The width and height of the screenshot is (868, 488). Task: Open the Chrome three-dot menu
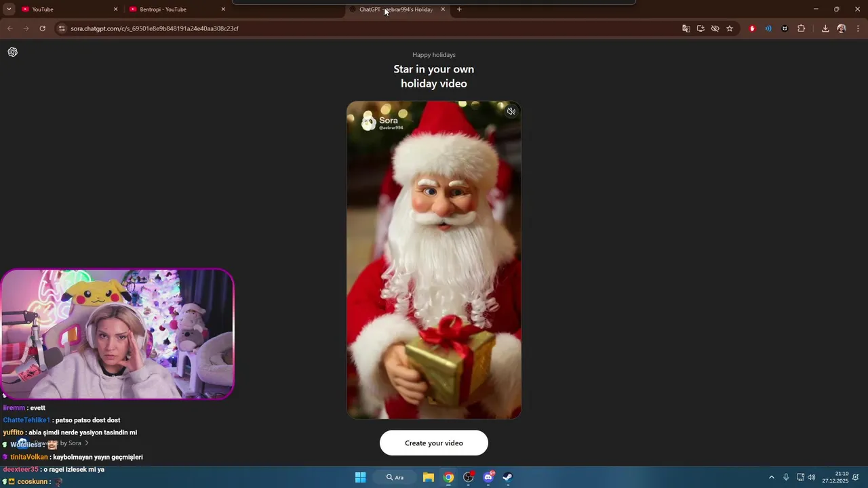(x=858, y=28)
